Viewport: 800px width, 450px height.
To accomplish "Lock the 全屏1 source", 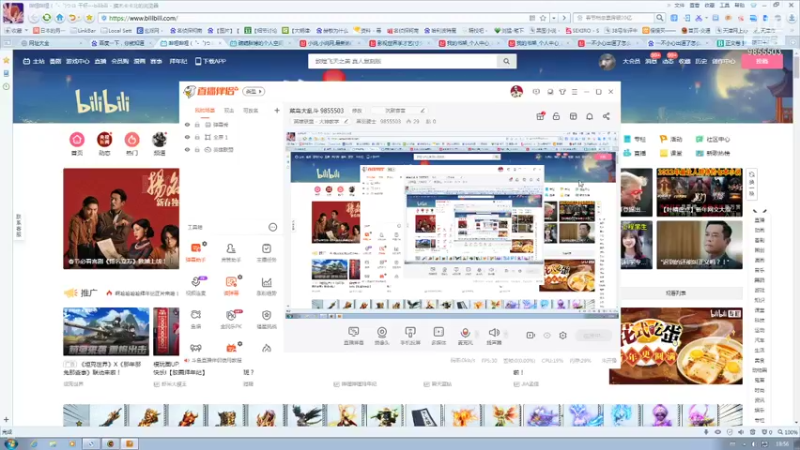I will click(197, 137).
